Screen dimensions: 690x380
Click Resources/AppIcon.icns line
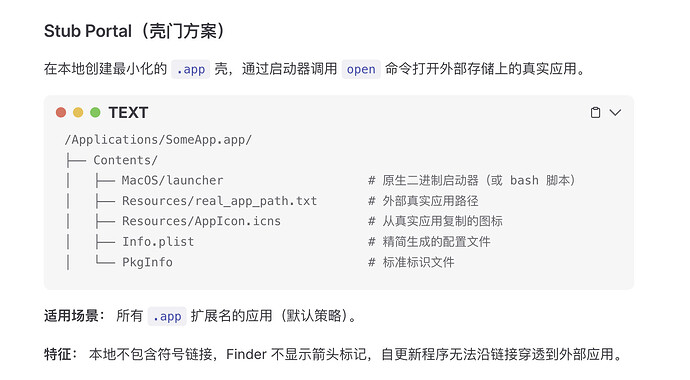coord(201,221)
